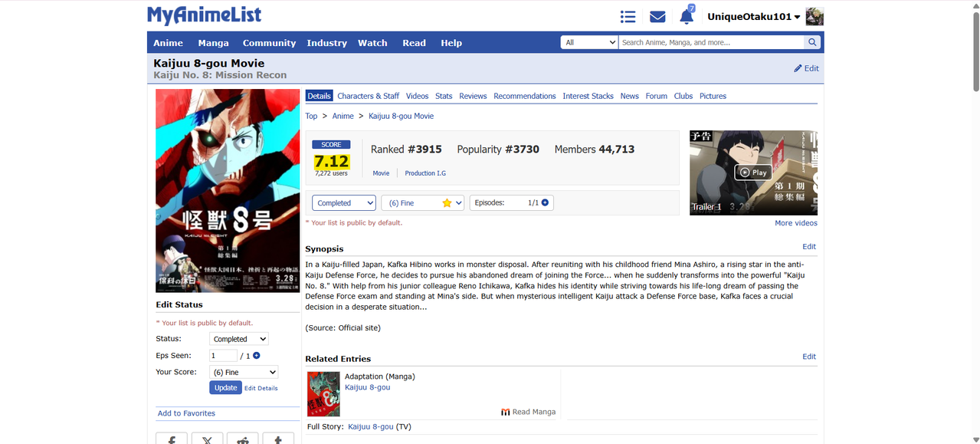980x444 pixels.
Task: Click the manga cover thumbnail in Related Entries
Action: coord(323,394)
